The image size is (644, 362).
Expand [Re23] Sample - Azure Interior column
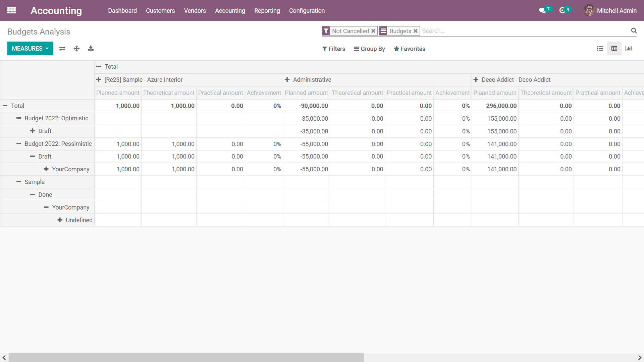[x=139, y=80]
